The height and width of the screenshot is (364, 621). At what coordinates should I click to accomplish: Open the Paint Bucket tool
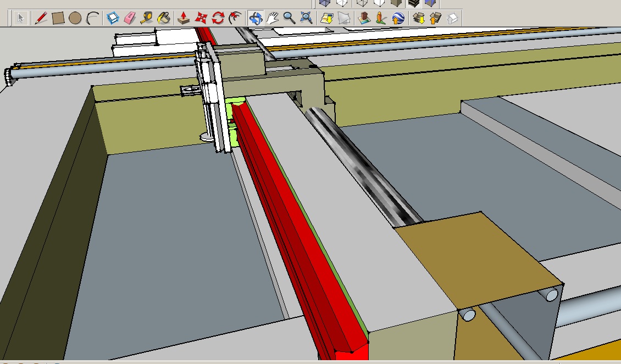tap(164, 18)
